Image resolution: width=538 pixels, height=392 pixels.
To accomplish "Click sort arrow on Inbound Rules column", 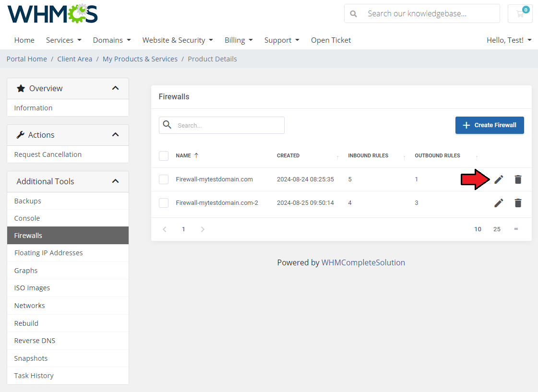I will (x=404, y=157).
